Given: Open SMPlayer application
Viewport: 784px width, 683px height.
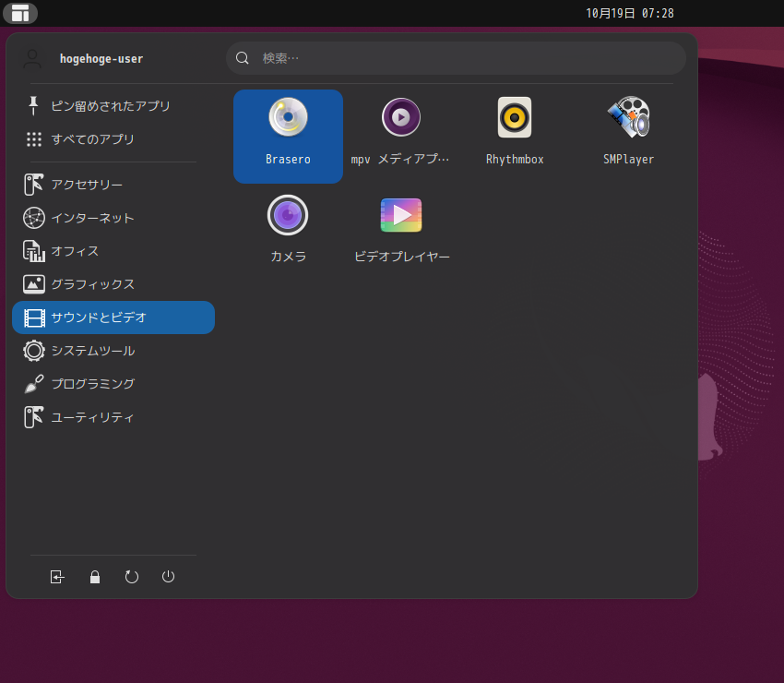Looking at the screenshot, I should point(628,136).
